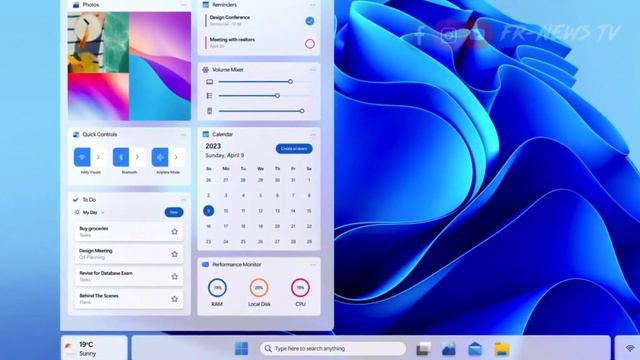This screenshot has width=640, height=360.
Task: Open Revise for Database Exam task
Action: point(129,276)
